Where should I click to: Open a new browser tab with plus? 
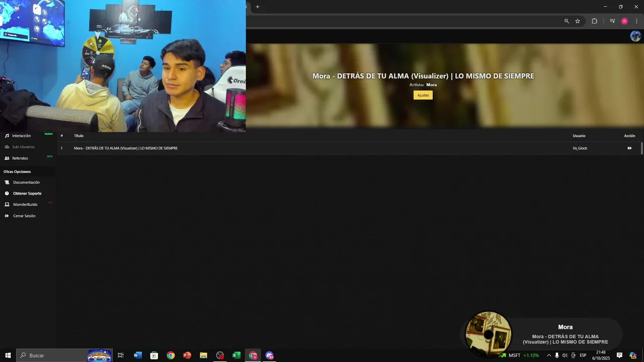258,7
